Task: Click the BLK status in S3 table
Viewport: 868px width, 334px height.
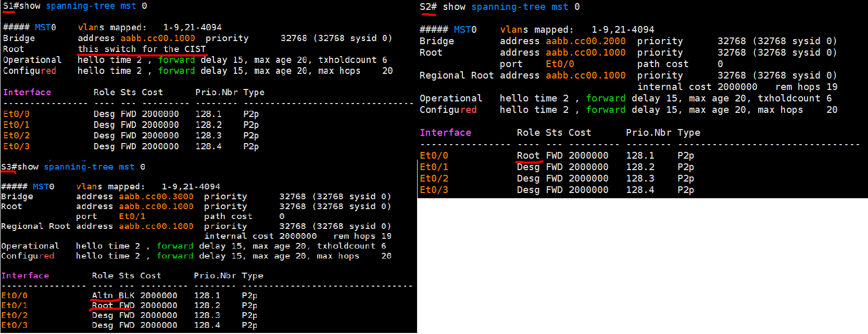Action: 127,295
